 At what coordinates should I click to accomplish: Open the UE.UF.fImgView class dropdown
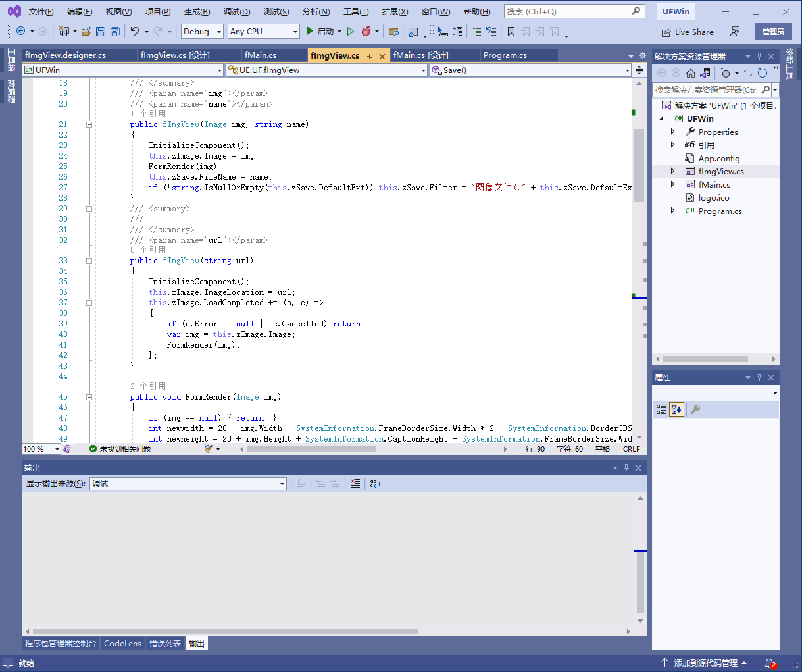(x=326, y=70)
